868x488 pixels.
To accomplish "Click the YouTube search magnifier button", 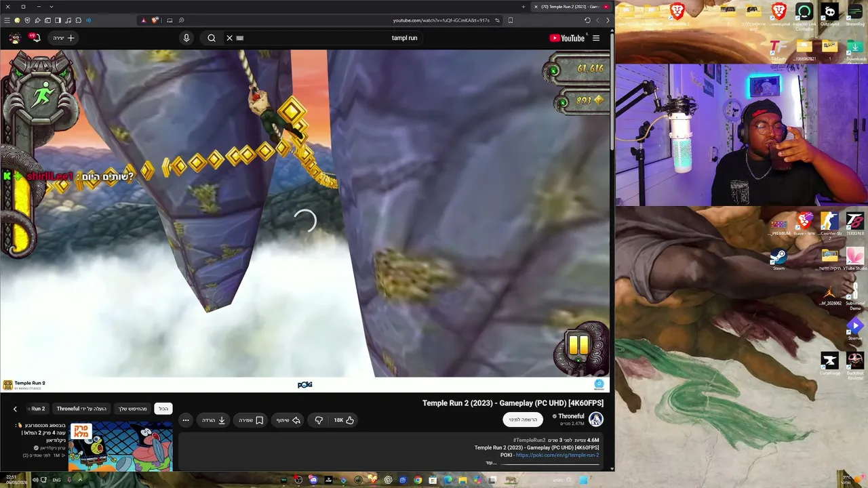I will click(212, 38).
